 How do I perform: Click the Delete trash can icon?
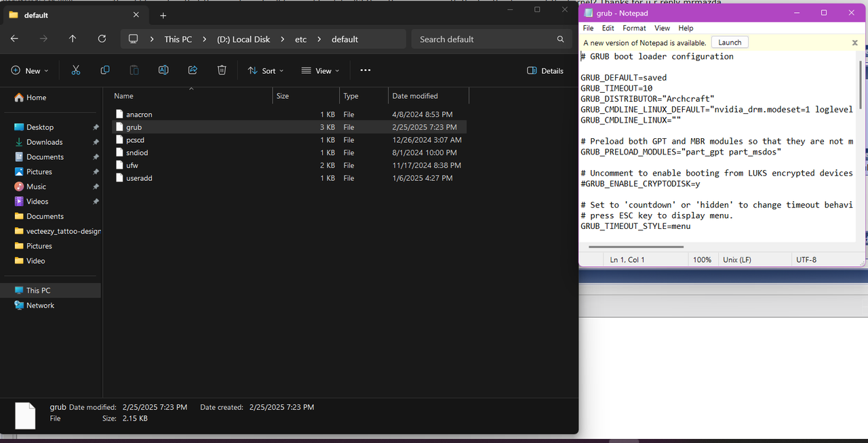click(222, 70)
